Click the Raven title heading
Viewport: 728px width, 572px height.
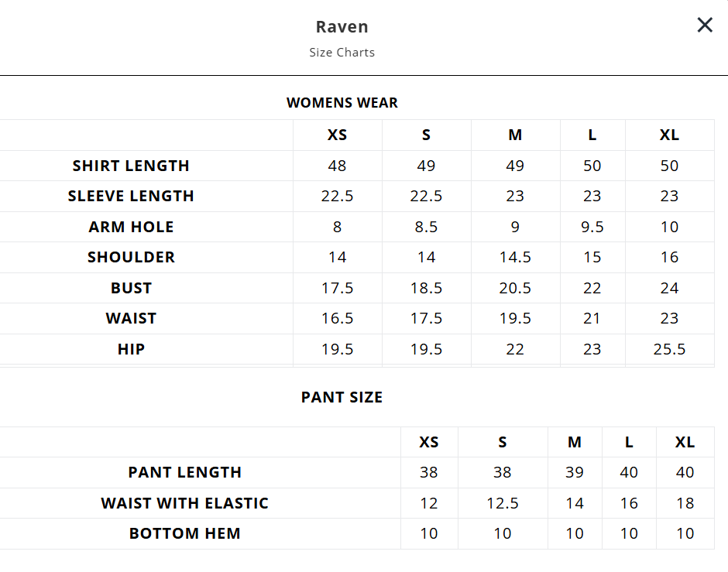click(x=342, y=26)
